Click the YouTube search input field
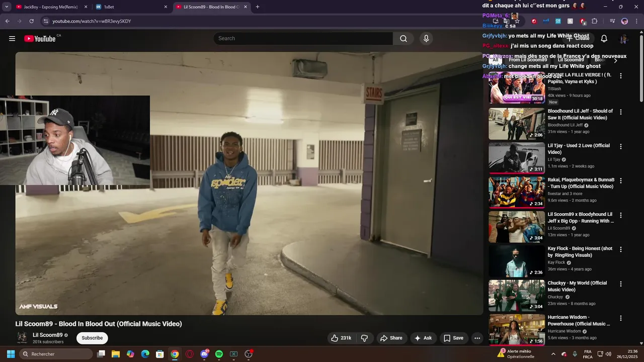The image size is (644, 362). tap(303, 39)
